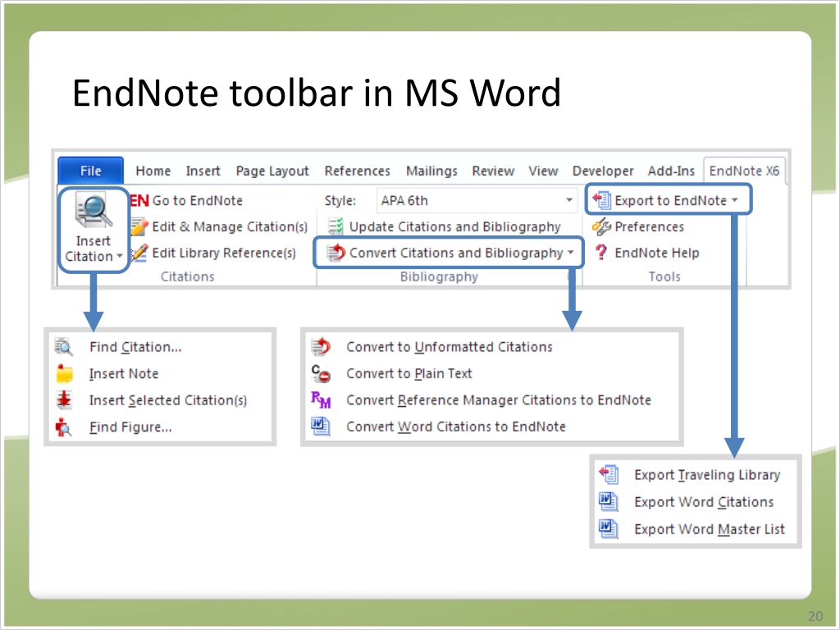
Task: Open the References ribbon tab
Action: [358, 171]
